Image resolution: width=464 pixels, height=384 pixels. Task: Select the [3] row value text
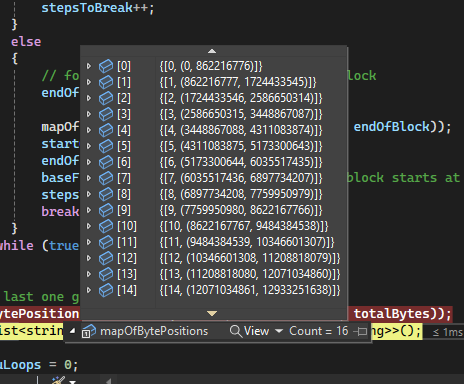pyautogui.click(x=241, y=114)
